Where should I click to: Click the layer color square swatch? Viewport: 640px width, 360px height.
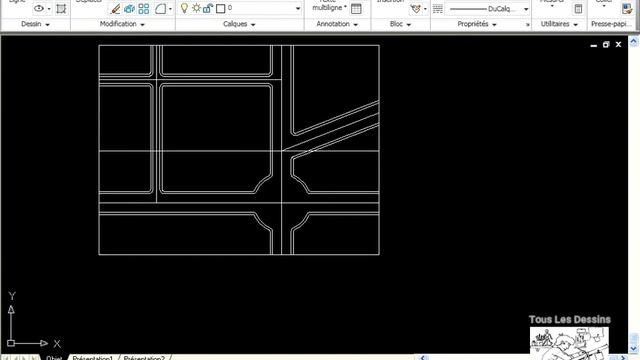tap(220, 8)
